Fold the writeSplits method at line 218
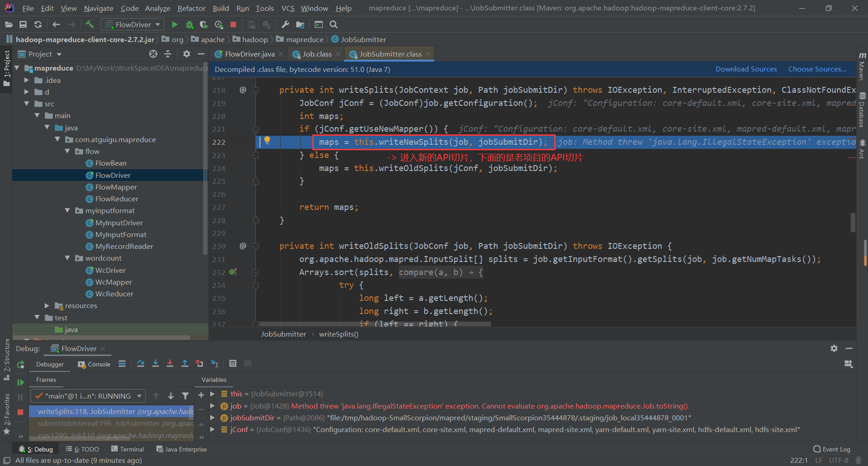Image resolution: width=868 pixels, height=466 pixels. click(x=256, y=90)
